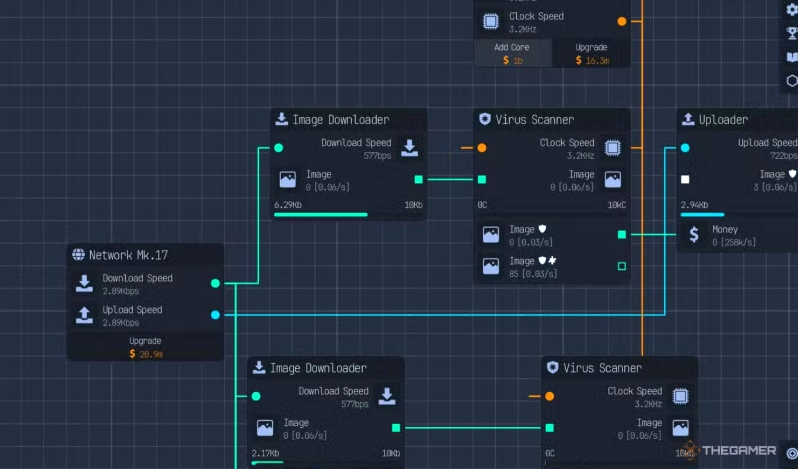Click the 'Network Mk.17' title text
798x469 pixels.
coord(128,255)
